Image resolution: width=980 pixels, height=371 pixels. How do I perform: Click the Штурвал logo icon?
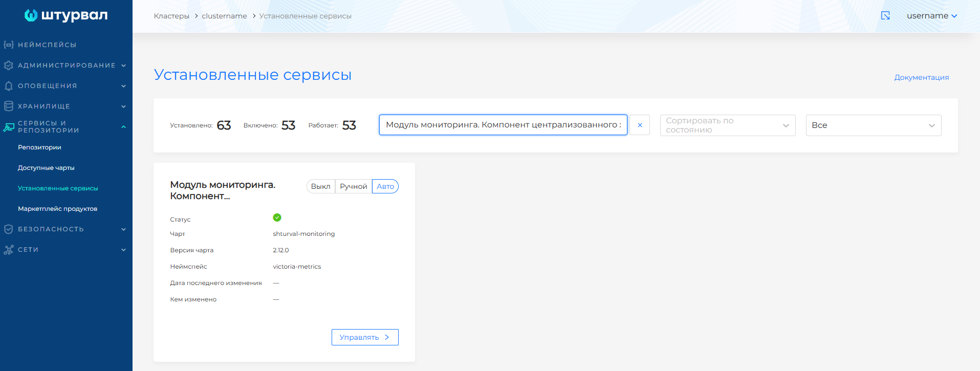tap(31, 15)
